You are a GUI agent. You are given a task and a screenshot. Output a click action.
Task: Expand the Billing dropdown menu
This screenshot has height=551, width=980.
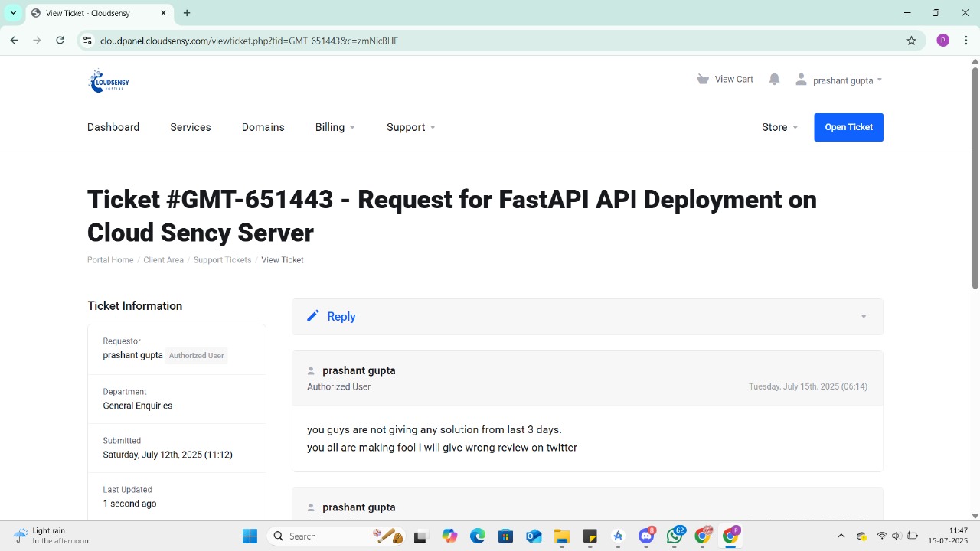pos(335,127)
